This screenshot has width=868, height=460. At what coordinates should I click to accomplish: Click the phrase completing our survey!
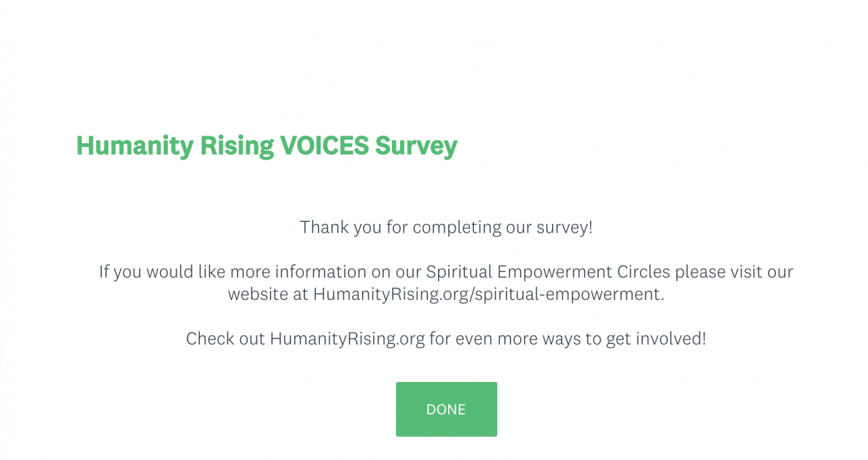[x=502, y=227]
